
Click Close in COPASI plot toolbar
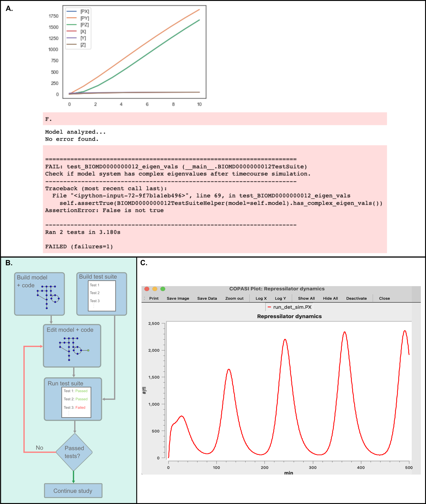point(384,298)
